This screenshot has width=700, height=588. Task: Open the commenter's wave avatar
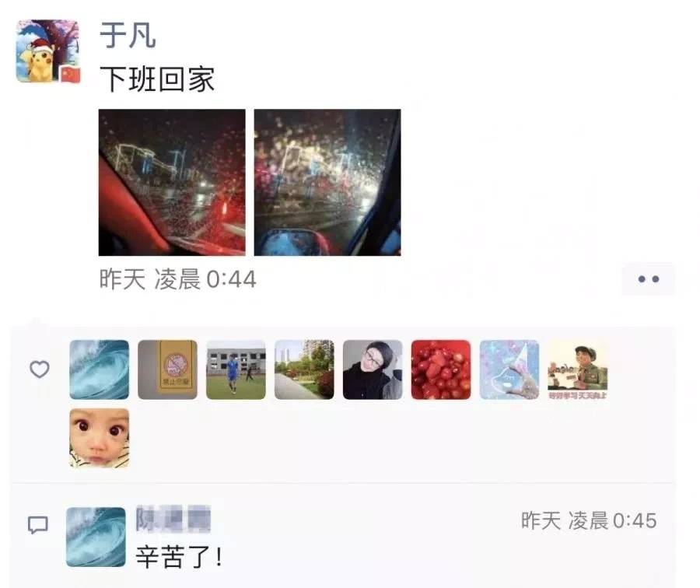click(96, 537)
